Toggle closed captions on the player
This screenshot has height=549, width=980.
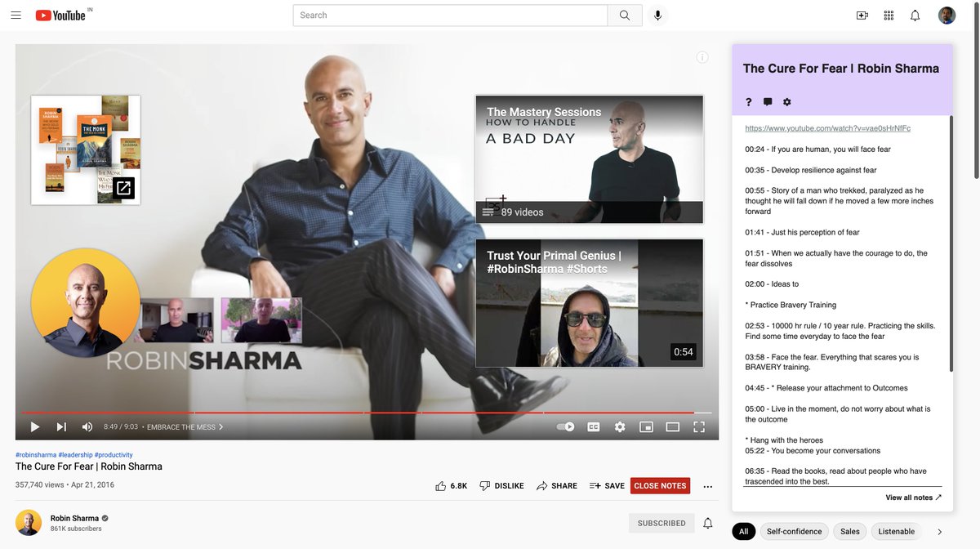[x=594, y=426]
